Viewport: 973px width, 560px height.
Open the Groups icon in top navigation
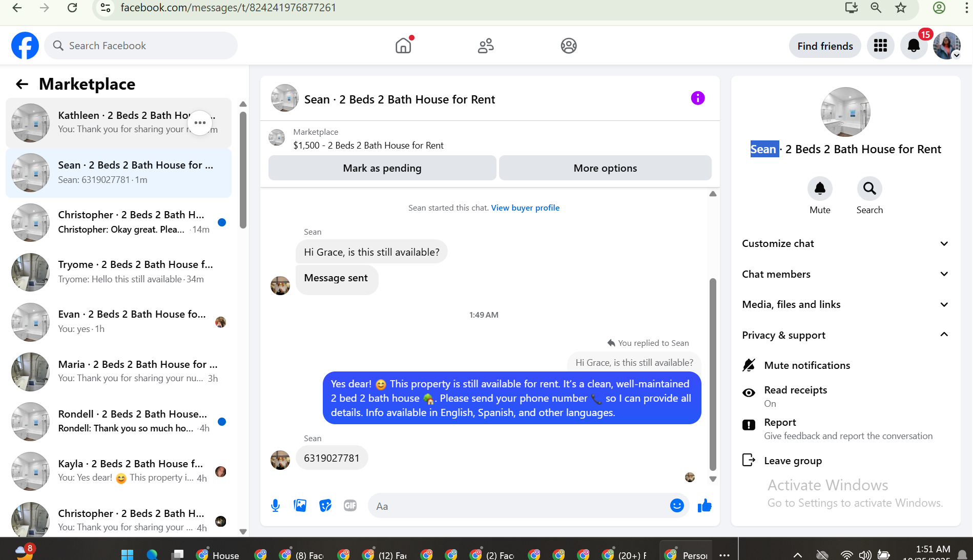tap(569, 46)
